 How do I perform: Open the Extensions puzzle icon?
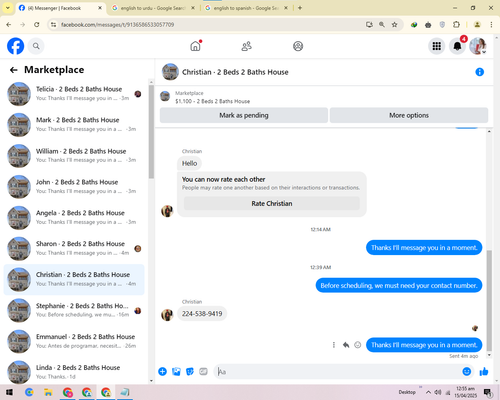(456, 24)
